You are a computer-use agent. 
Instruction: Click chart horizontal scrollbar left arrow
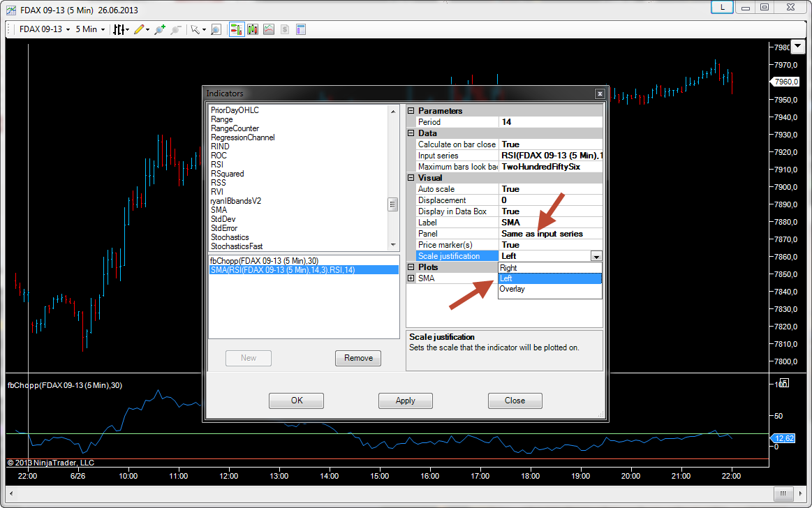(11, 493)
